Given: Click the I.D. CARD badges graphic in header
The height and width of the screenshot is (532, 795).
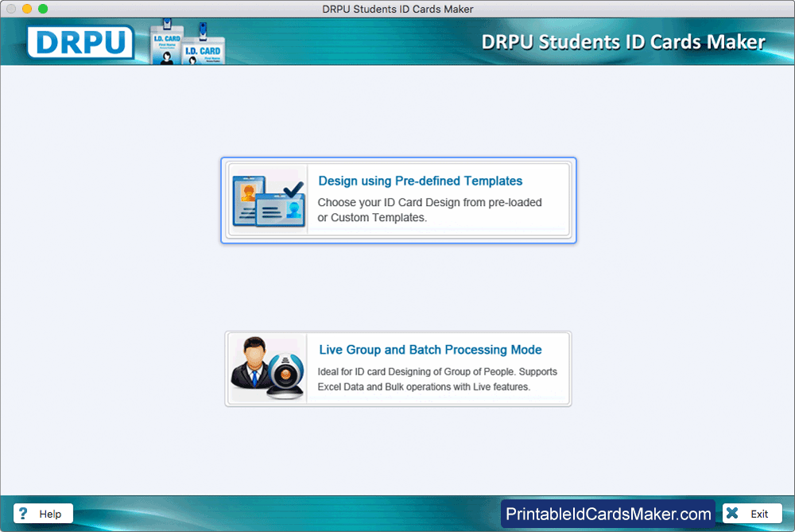Looking at the screenshot, I should tap(188, 42).
